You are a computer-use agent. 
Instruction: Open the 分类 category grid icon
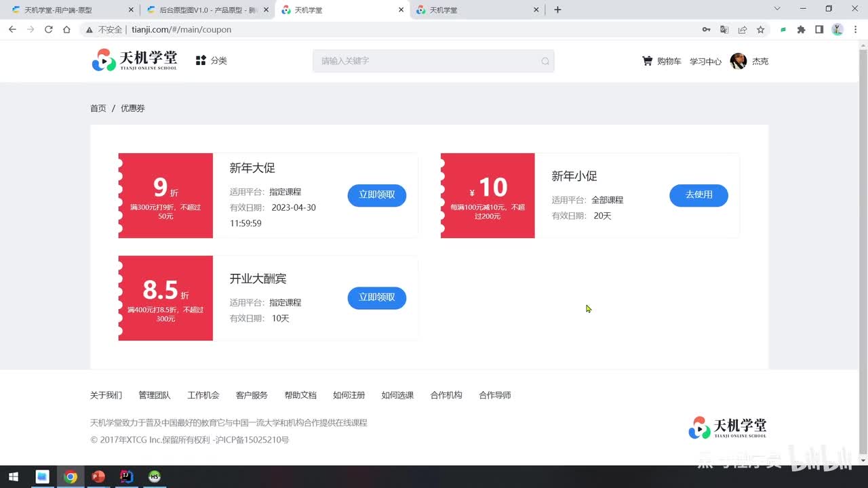click(201, 60)
